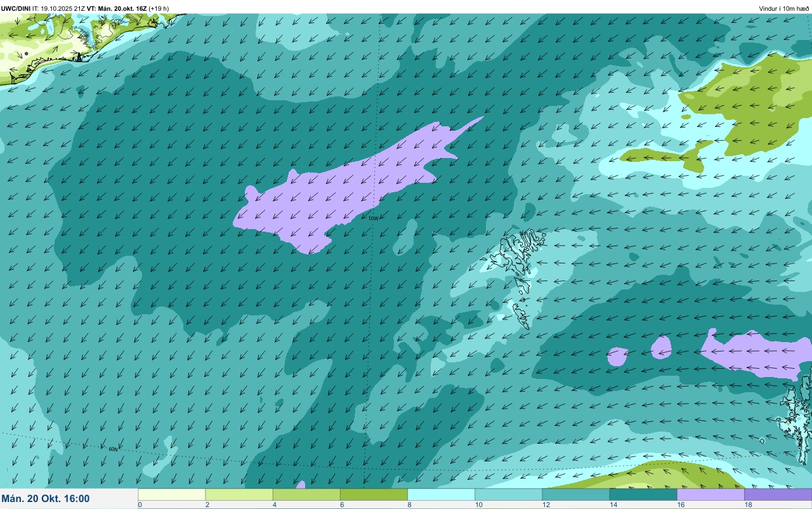
Task: Click the '10W' longitude label on the map
Action: click(x=373, y=218)
